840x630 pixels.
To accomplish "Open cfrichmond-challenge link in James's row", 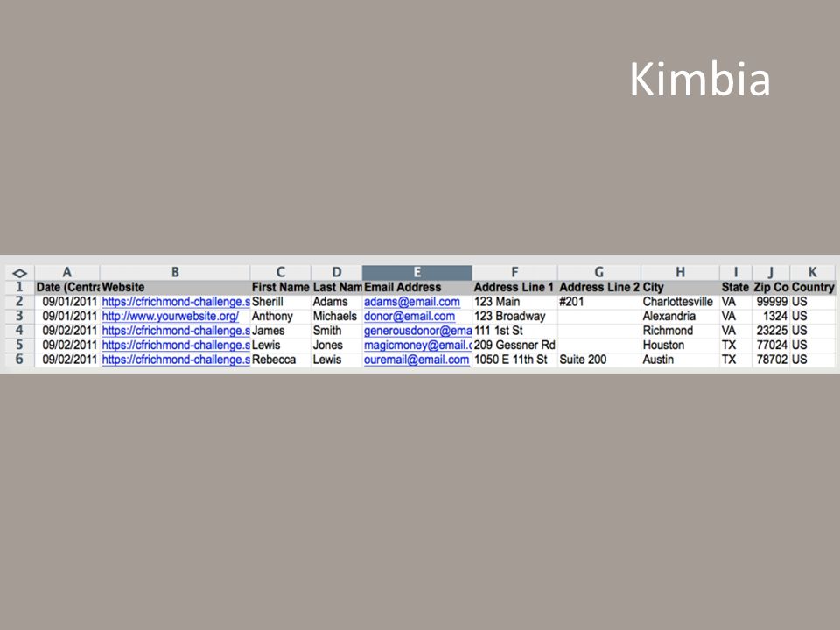I will [x=176, y=331].
